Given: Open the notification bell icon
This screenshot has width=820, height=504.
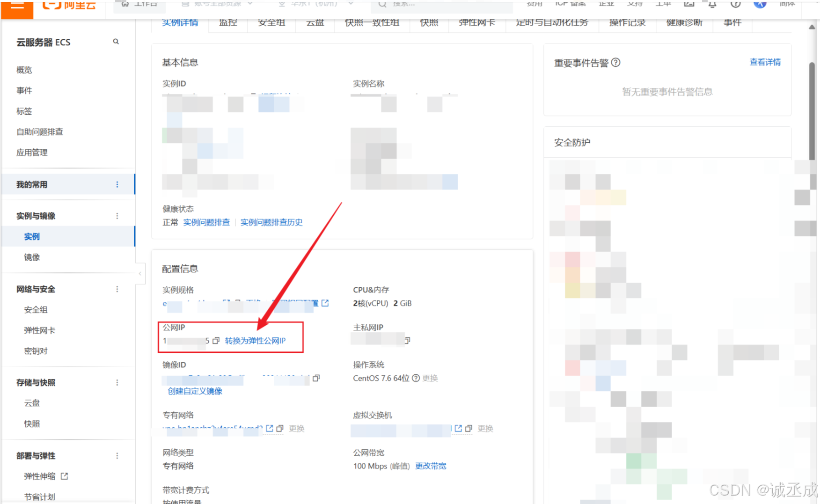Looking at the screenshot, I should 711,4.
